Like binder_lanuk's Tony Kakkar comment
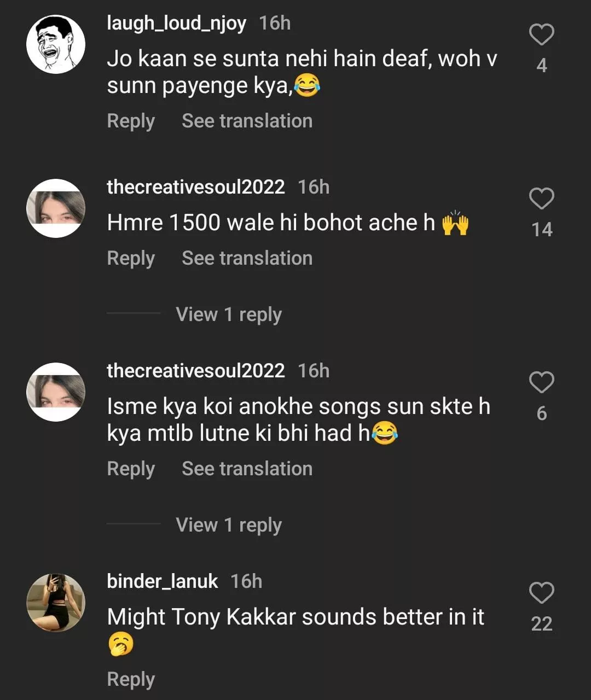The width and height of the screenshot is (591, 700). click(541, 593)
